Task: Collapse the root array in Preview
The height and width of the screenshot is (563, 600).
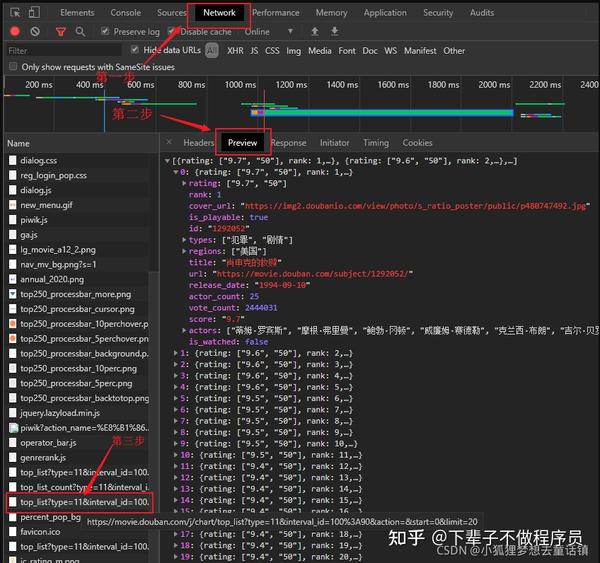Action: (167, 161)
